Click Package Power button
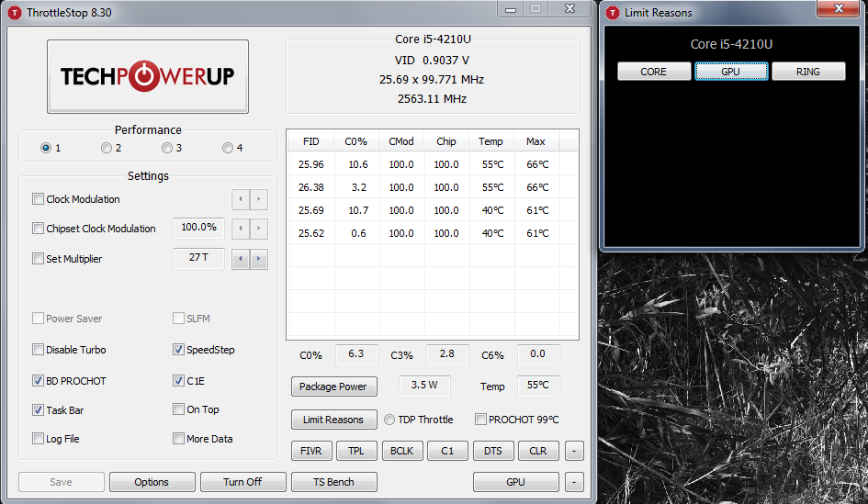Viewport: 868px width, 504px height. click(x=333, y=386)
